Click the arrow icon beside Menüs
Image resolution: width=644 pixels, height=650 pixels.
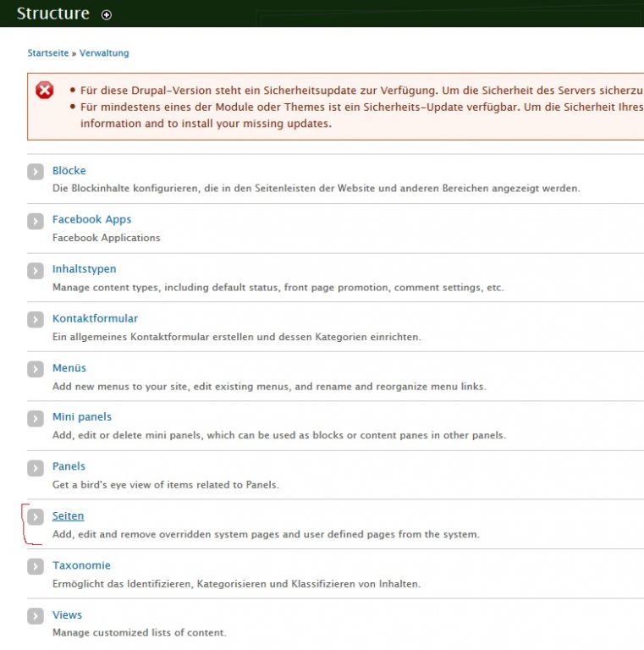point(35,369)
